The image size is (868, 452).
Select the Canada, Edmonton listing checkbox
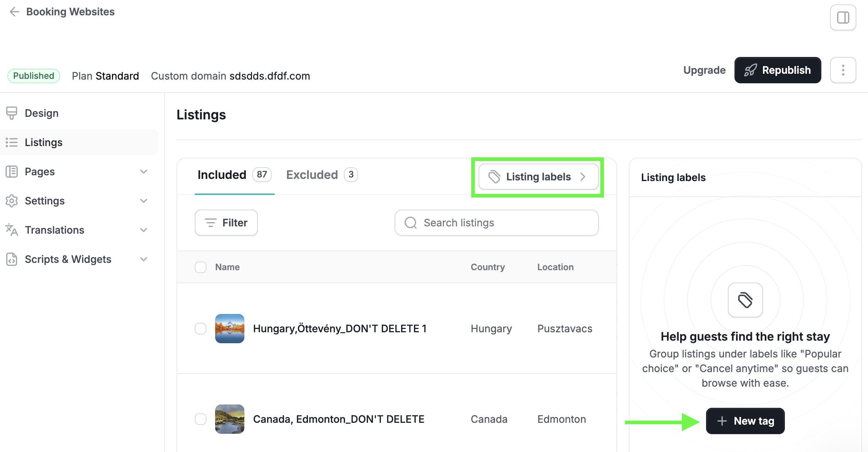pos(201,419)
